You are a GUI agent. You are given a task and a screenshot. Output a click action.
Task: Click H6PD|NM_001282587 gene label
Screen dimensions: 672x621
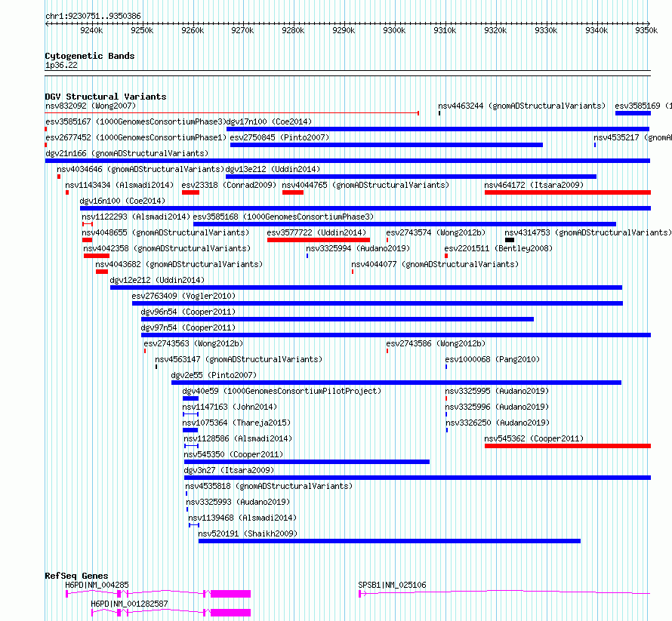tap(129, 604)
